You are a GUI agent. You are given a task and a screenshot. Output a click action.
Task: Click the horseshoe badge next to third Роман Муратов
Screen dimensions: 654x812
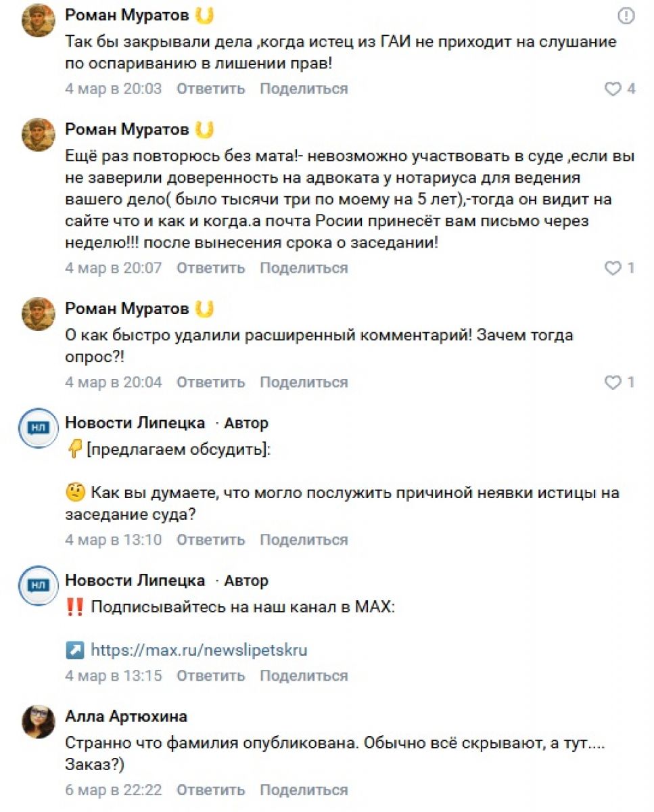tap(204, 309)
